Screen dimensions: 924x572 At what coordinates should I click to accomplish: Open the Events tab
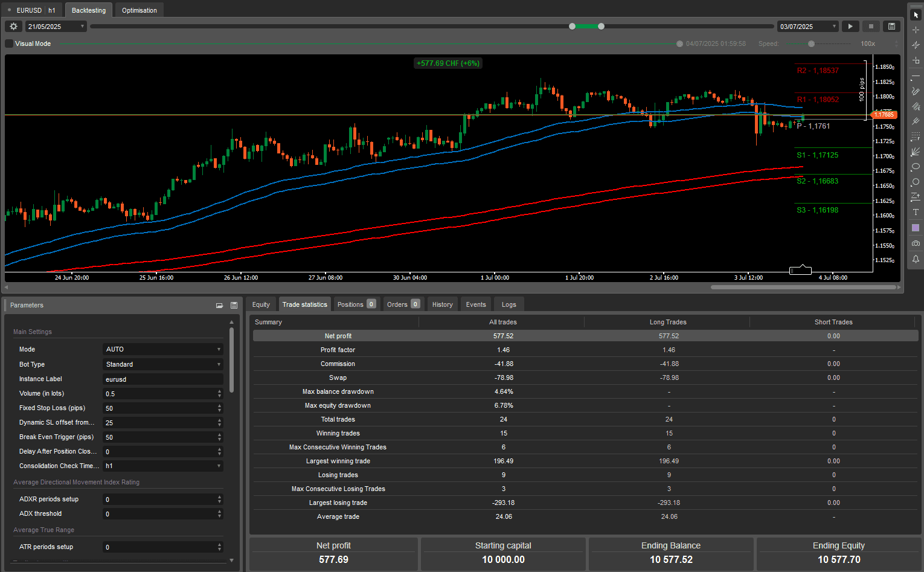(x=476, y=304)
